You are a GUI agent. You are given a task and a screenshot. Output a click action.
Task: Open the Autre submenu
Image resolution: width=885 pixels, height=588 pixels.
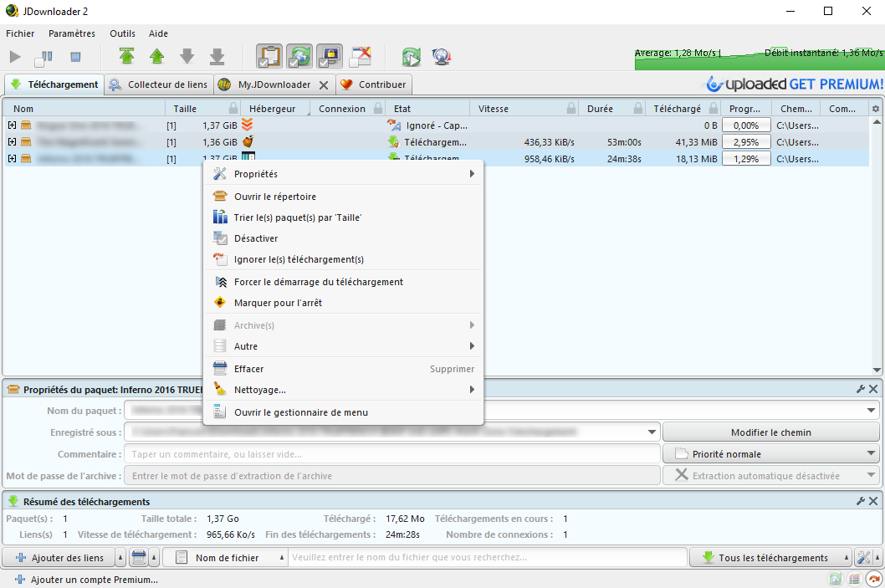point(343,346)
